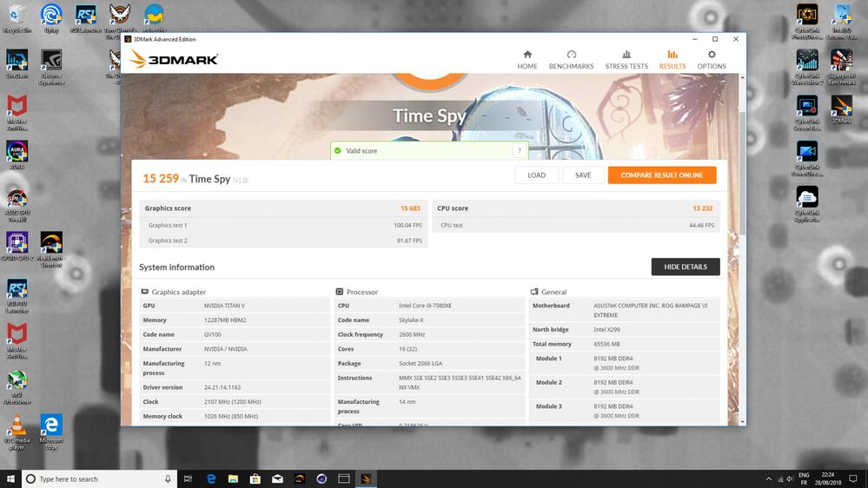Image resolution: width=868 pixels, height=488 pixels.
Task: Click the Intel Core i9-7980XE CPU value
Action: (x=425, y=306)
